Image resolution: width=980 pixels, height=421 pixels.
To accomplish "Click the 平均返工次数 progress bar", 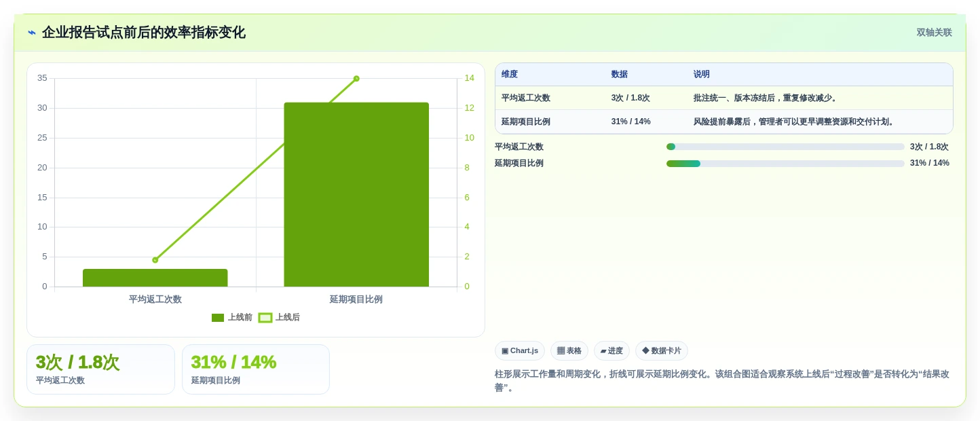I will (785, 147).
